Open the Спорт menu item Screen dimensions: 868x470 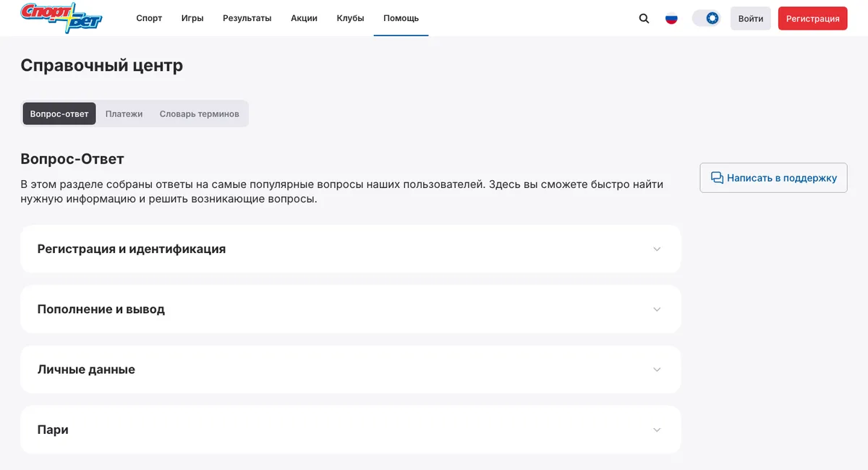coord(149,18)
